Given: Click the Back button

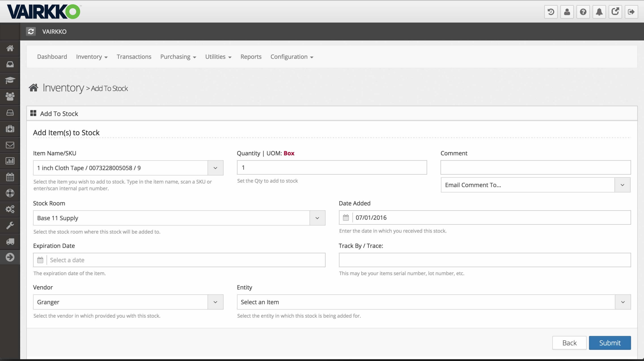Looking at the screenshot, I should [x=569, y=343].
